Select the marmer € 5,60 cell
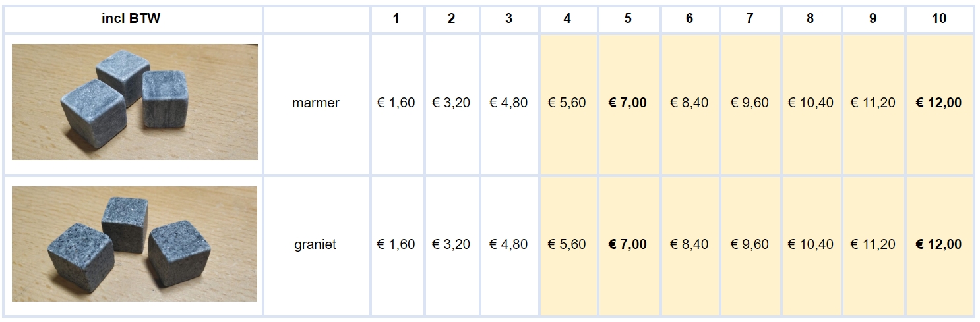This screenshot has height=322, width=980. coord(567,103)
